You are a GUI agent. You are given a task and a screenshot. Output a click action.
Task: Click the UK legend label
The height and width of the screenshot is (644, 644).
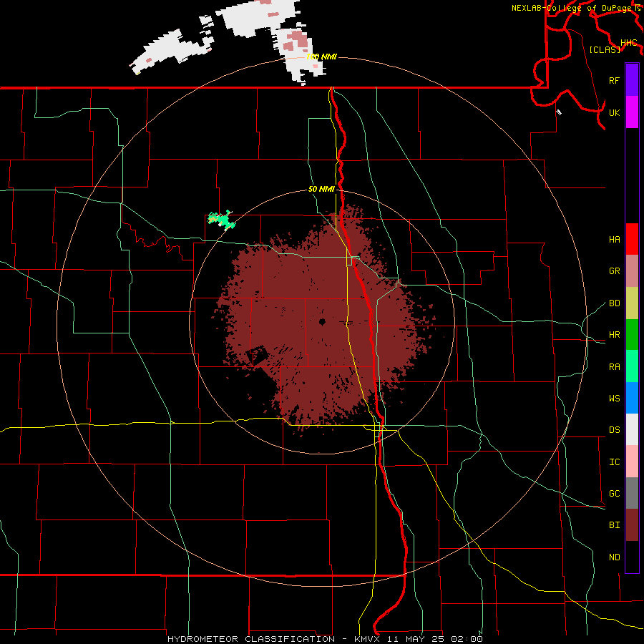pos(614,112)
